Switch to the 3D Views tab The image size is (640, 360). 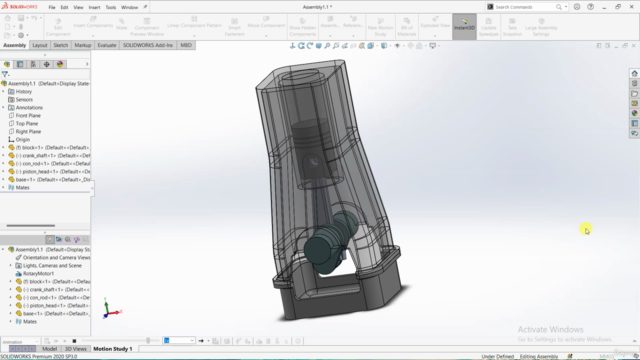pyautogui.click(x=76, y=349)
